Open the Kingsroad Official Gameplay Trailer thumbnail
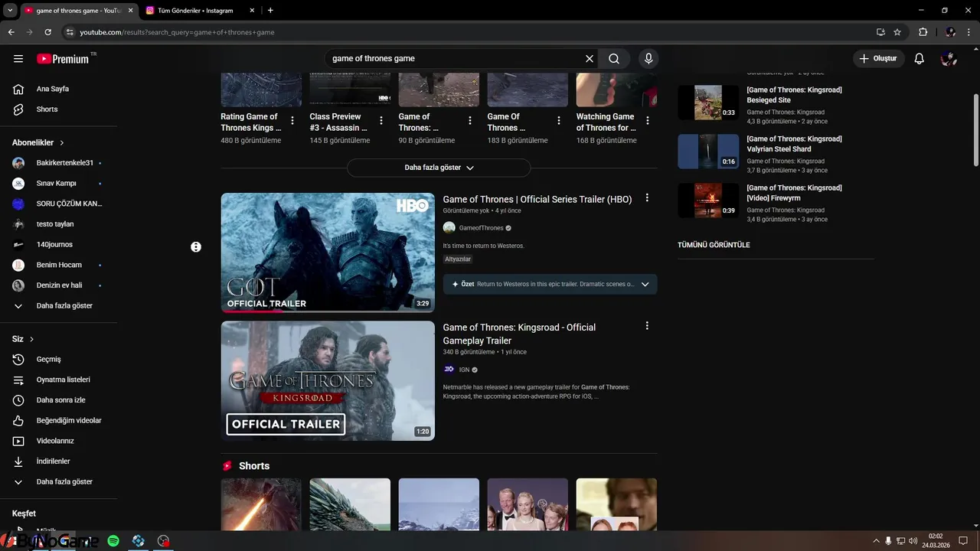The image size is (980, 551). [x=328, y=380]
